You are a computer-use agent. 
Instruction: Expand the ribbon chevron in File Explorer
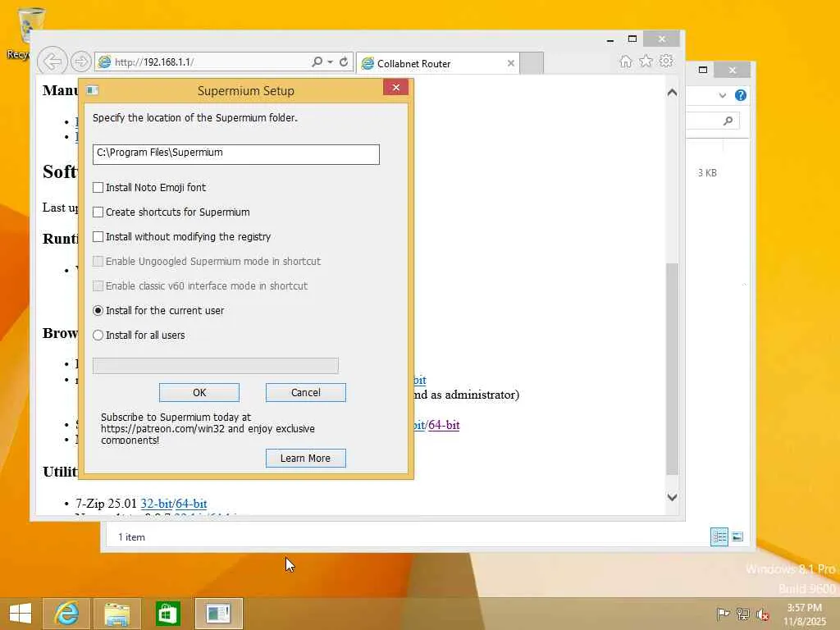723,95
